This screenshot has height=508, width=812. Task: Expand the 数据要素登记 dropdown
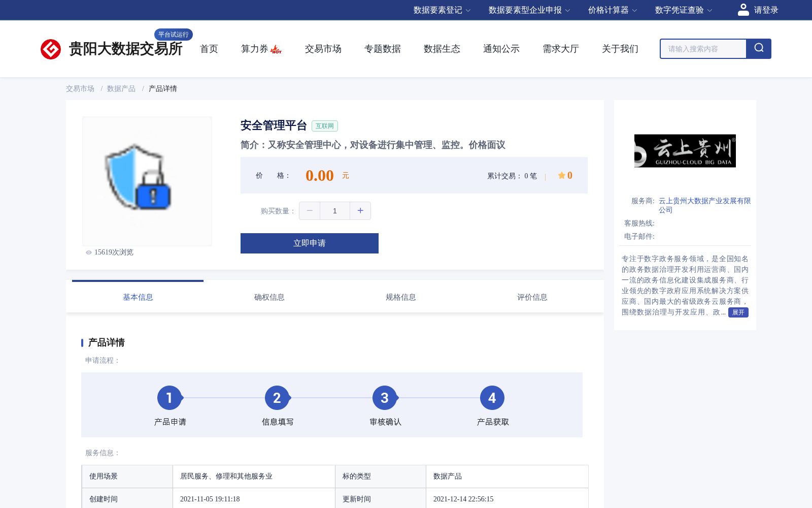(x=442, y=10)
